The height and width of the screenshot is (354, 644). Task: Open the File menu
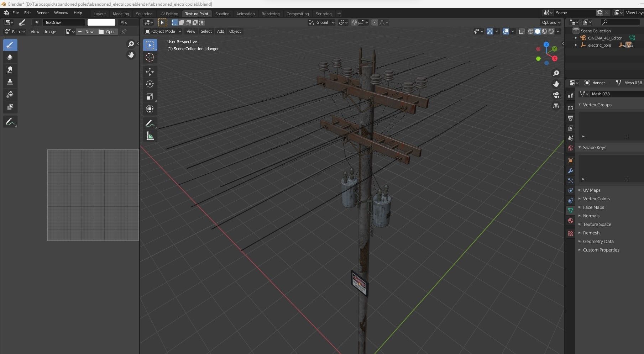coord(16,13)
